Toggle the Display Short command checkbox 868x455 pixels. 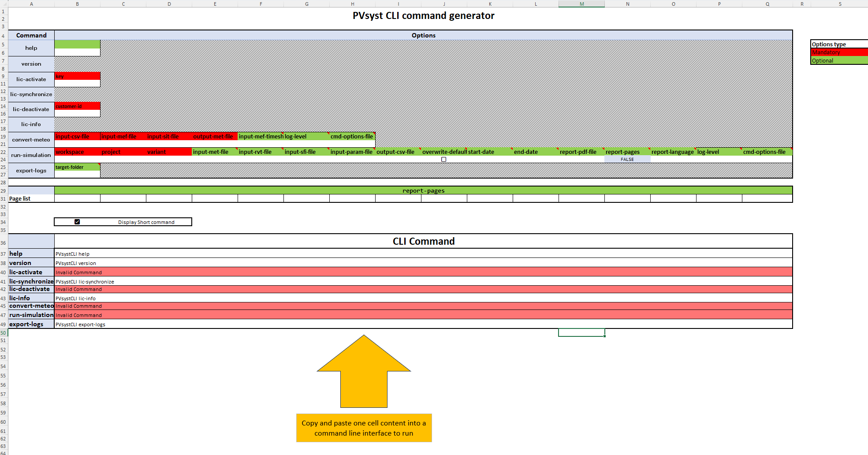click(x=77, y=222)
